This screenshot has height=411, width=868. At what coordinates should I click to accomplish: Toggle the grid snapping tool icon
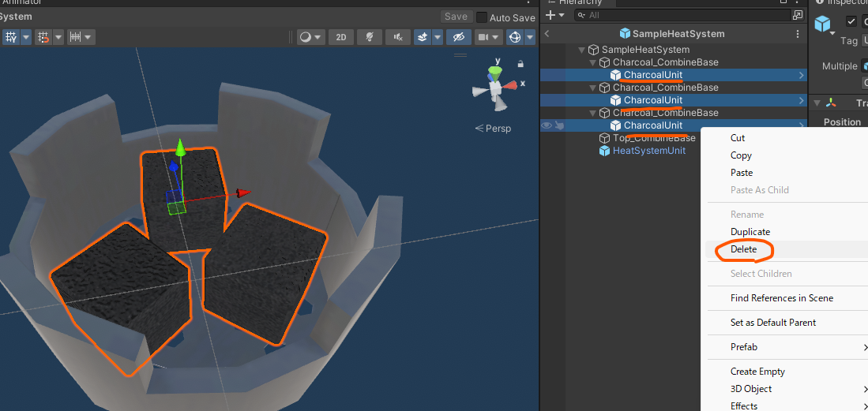[10, 37]
